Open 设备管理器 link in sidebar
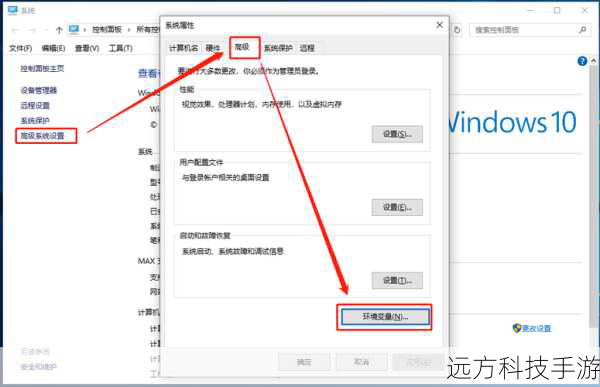Image resolution: width=600 pixels, height=387 pixels. pos(39,90)
